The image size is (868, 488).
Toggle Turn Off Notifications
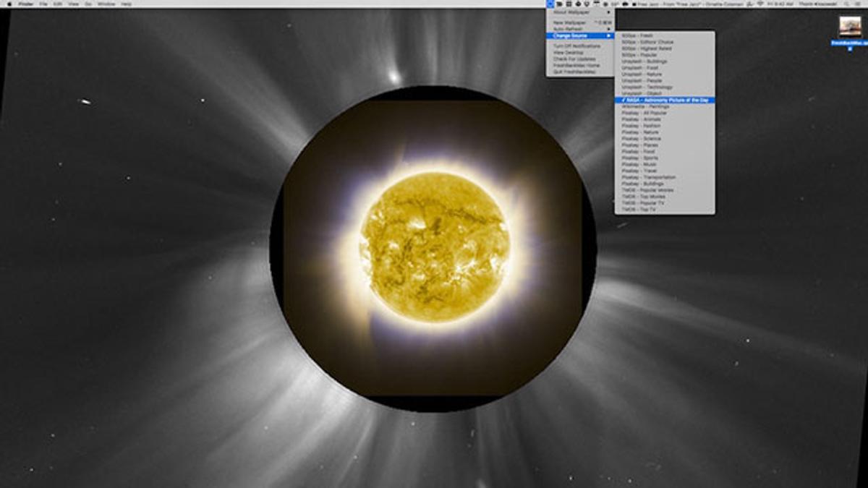click(577, 46)
